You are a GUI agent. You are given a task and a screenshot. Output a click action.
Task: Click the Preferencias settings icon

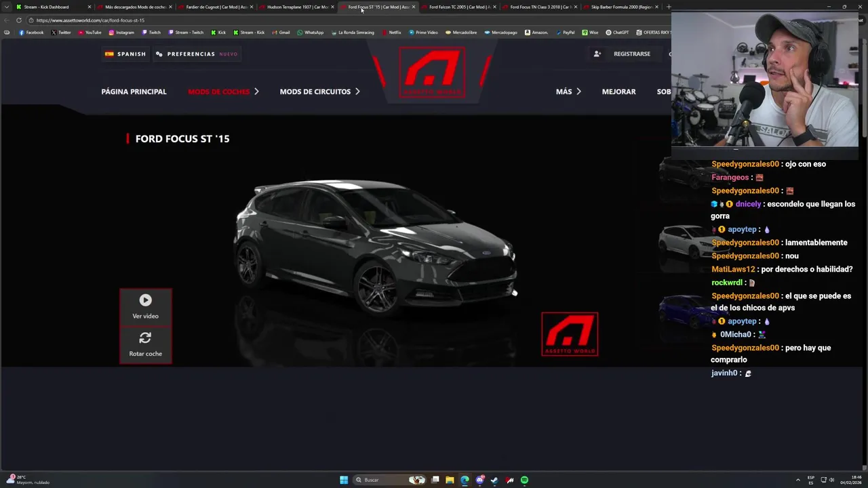point(159,54)
